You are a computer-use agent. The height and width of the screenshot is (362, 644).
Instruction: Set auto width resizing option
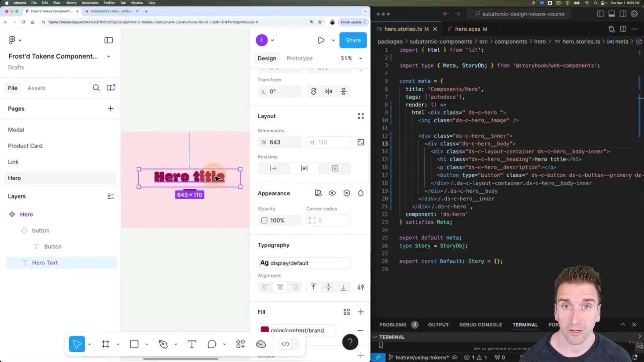(x=273, y=168)
